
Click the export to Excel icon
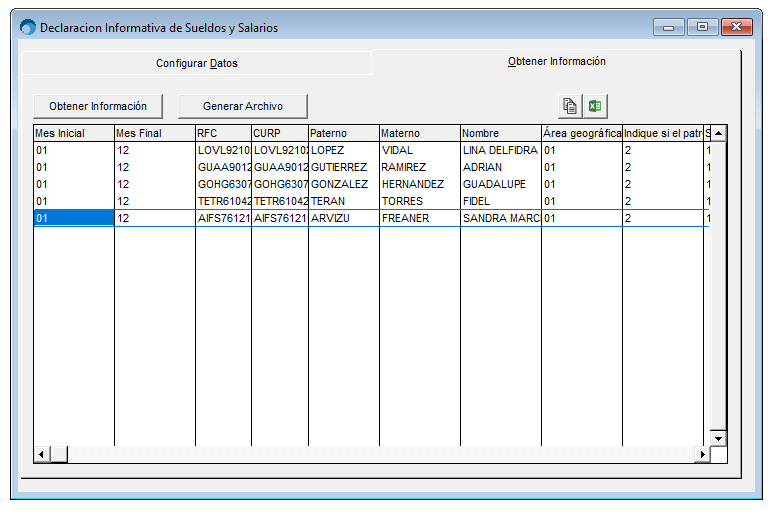click(x=596, y=106)
